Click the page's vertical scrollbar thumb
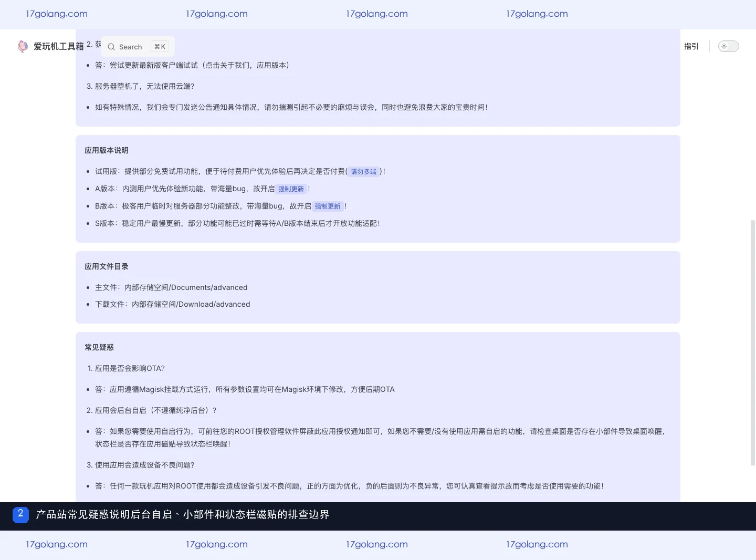Image resolution: width=756 pixels, height=560 pixels. 753,343
